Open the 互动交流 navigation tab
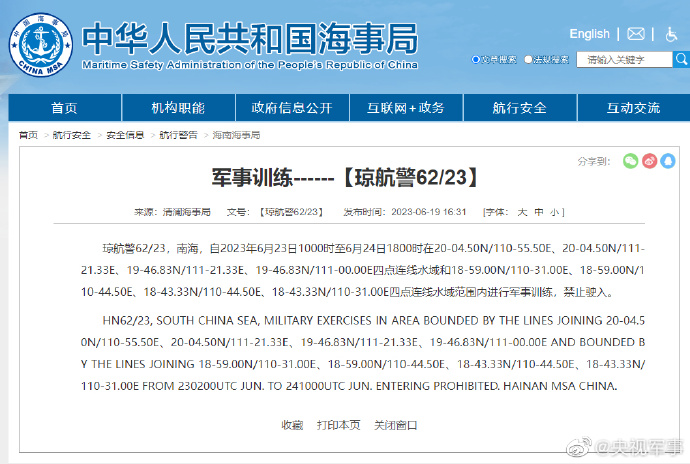This screenshot has width=690, height=464. pyautogui.click(x=634, y=108)
